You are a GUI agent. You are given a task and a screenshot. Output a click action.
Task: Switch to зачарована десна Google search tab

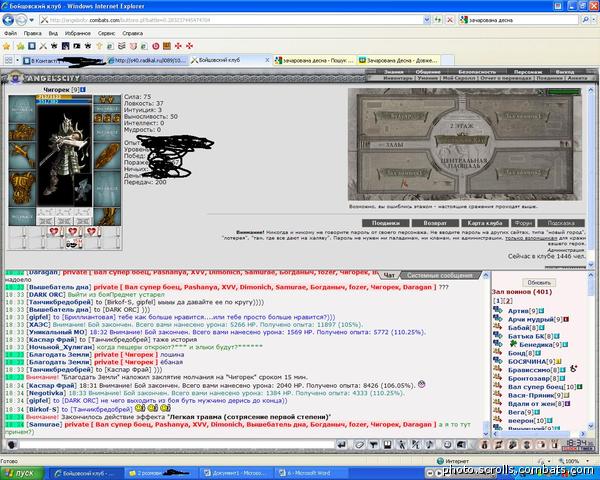315,60
